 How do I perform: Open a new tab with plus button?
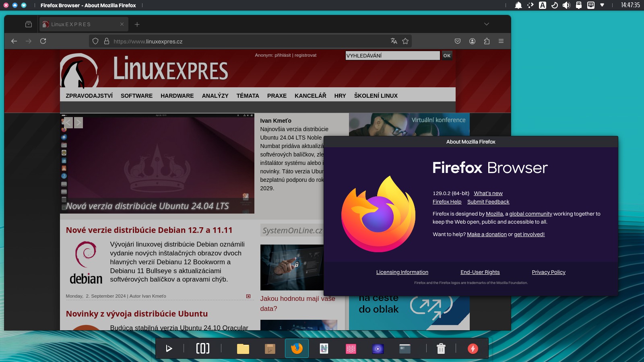(137, 24)
